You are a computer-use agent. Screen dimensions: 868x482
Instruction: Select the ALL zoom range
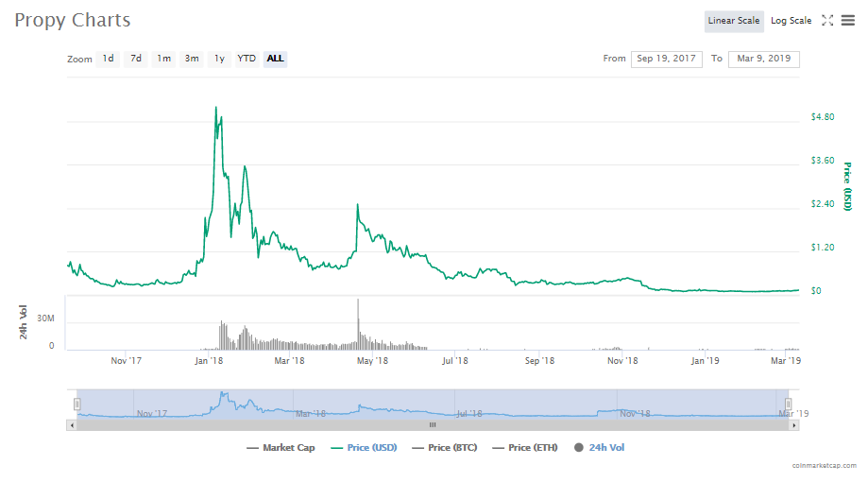point(275,59)
